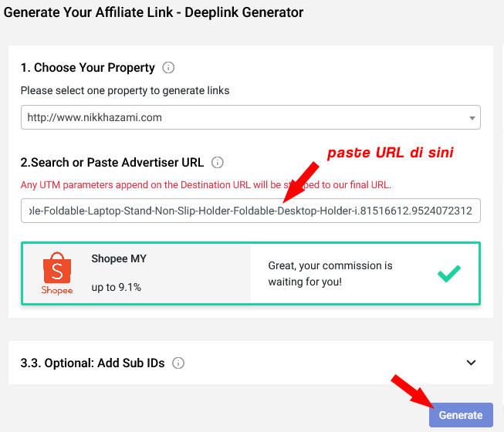Click the info icon next to Paste Advertiser URL

point(218,163)
